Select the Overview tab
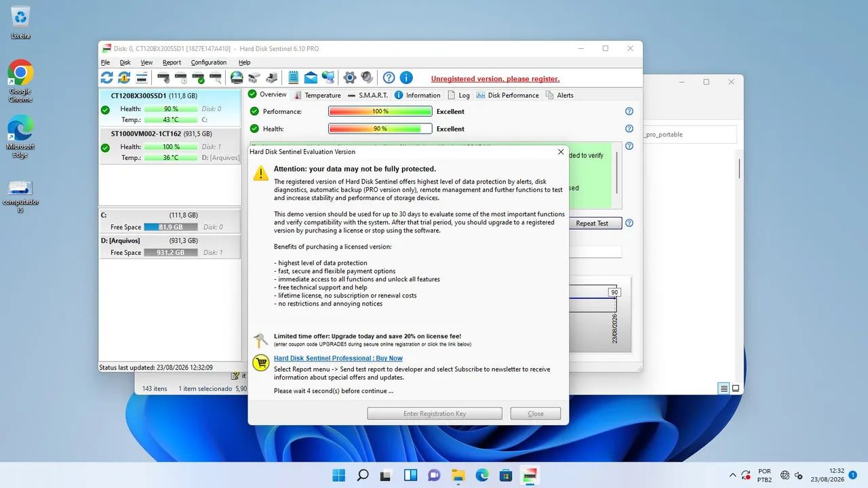The height and width of the screenshot is (488, 868). (x=267, y=95)
